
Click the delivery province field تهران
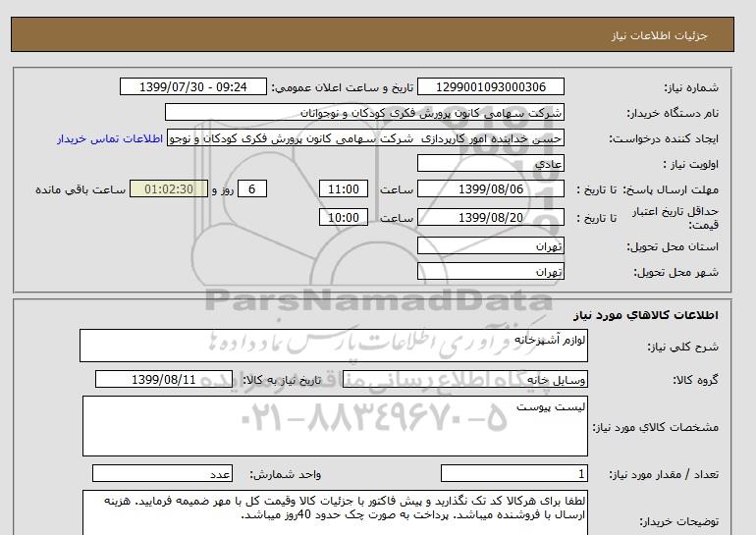[x=490, y=245]
